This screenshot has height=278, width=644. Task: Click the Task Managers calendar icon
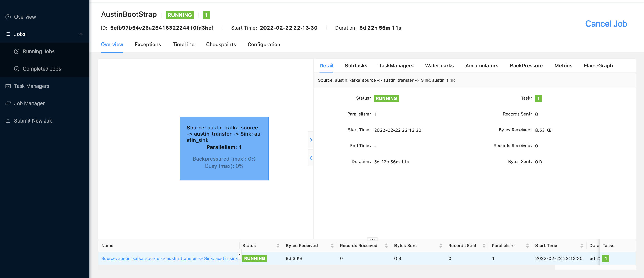8,86
